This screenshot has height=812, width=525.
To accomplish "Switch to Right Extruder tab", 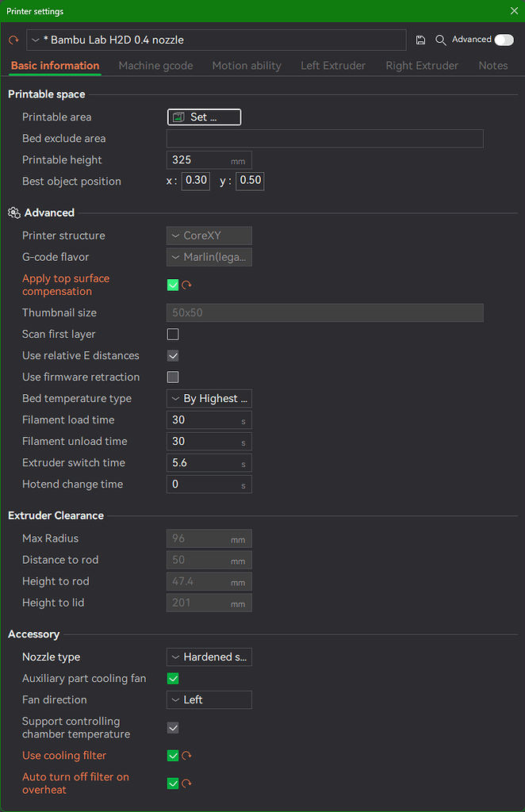I will [x=422, y=66].
